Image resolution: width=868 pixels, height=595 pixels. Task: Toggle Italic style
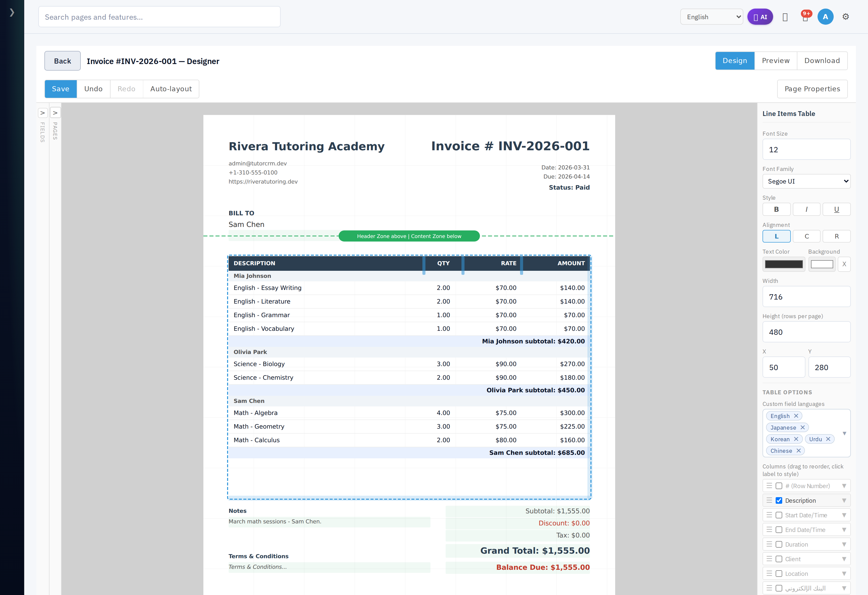tap(806, 210)
